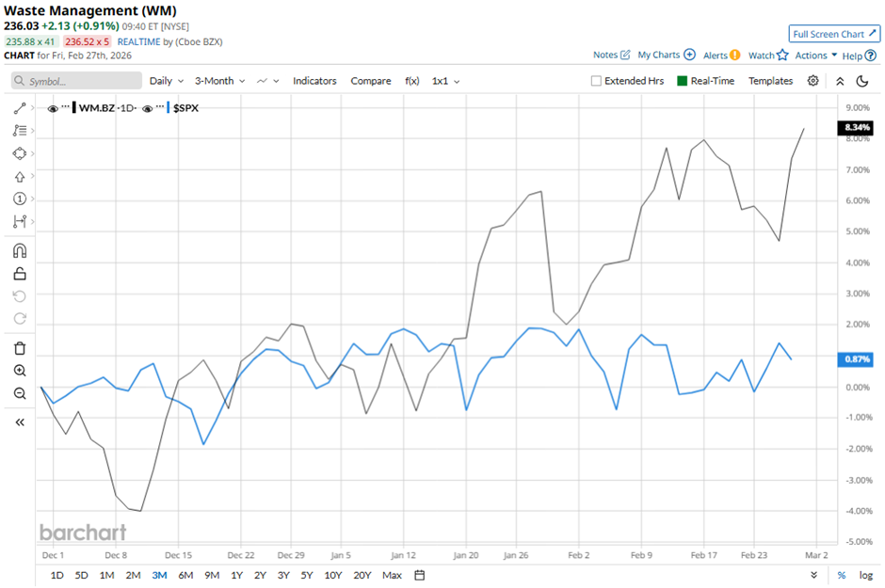Viewport: 885px width, 588px height.
Task: Switch to dark mode moon icon
Action: 861,81
